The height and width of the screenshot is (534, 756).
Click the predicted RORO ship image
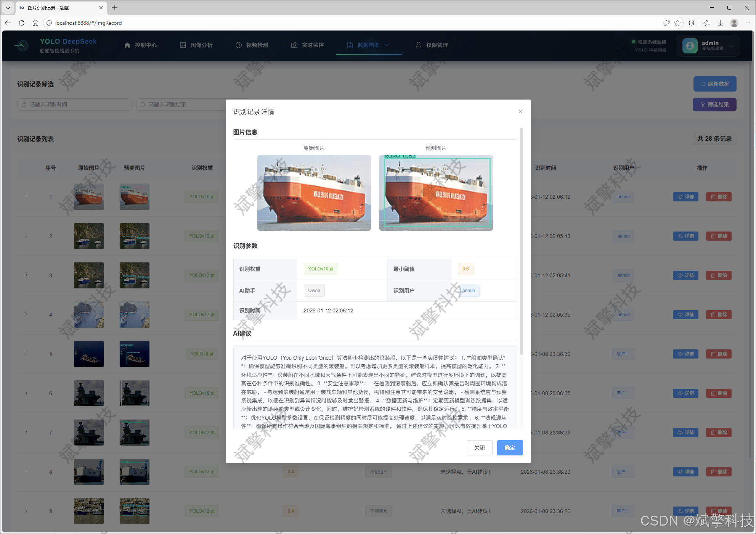pyautogui.click(x=436, y=193)
